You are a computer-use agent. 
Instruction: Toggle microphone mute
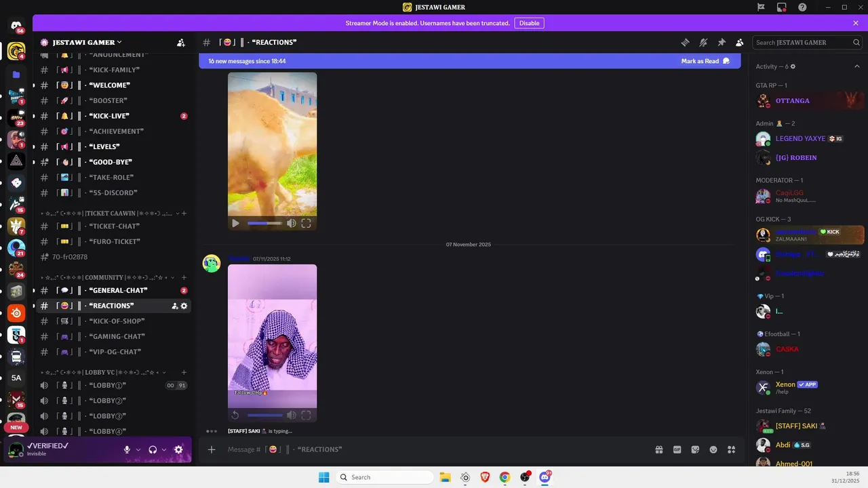click(x=127, y=449)
